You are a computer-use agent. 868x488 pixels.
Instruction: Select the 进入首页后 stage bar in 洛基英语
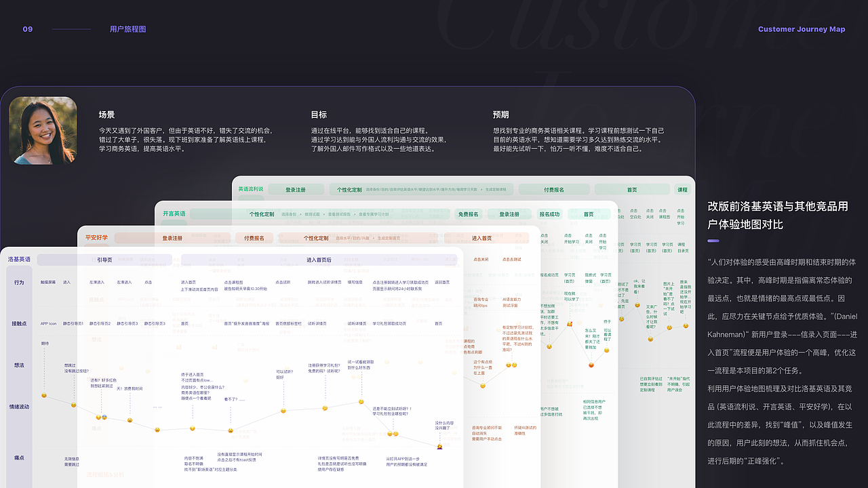click(319, 260)
